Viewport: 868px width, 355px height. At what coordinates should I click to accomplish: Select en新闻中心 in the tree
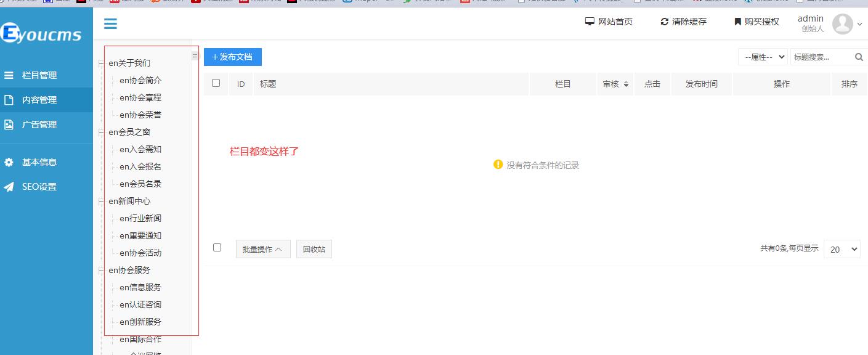(x=129, y=201)
